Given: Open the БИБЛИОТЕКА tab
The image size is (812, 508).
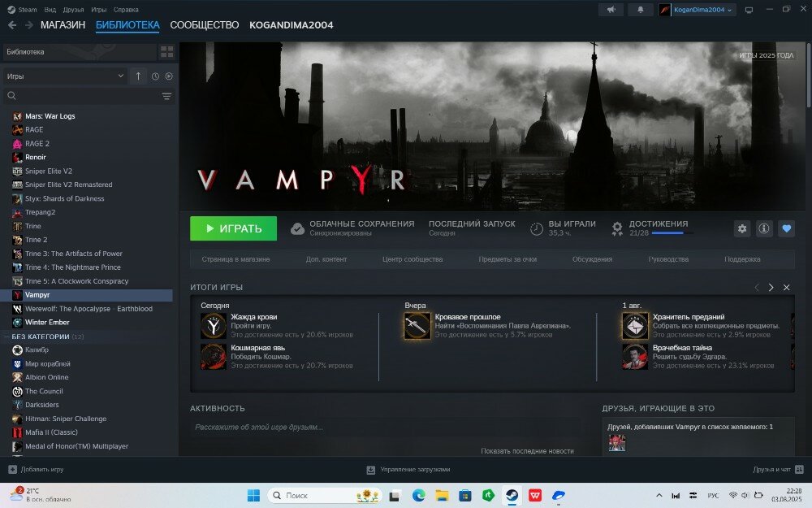Looking at the screenshot, I should [127, 25].
